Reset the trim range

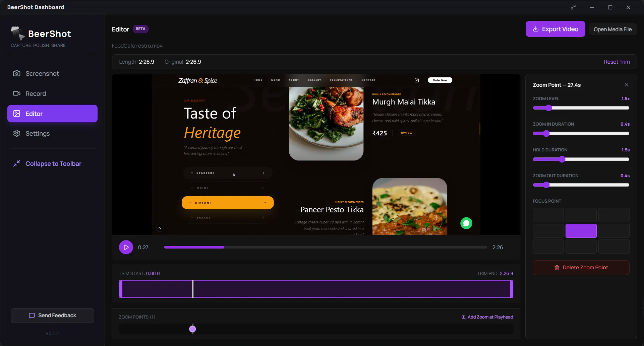617,62
